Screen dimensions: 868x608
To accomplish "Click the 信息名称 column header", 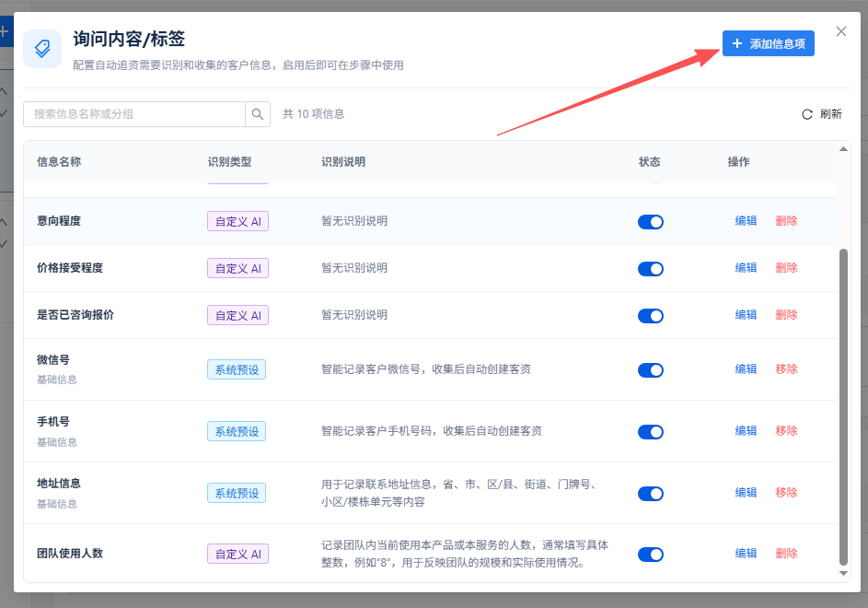I will coord(59,162).
